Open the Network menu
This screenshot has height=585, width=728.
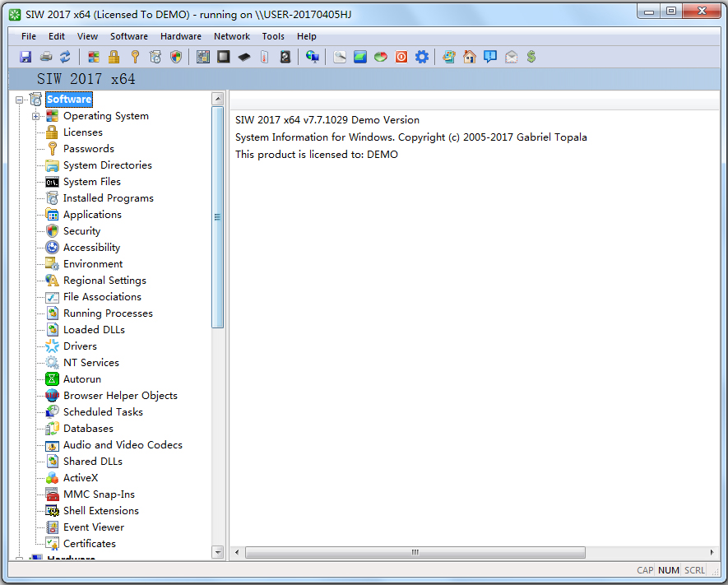click(232, 36)
